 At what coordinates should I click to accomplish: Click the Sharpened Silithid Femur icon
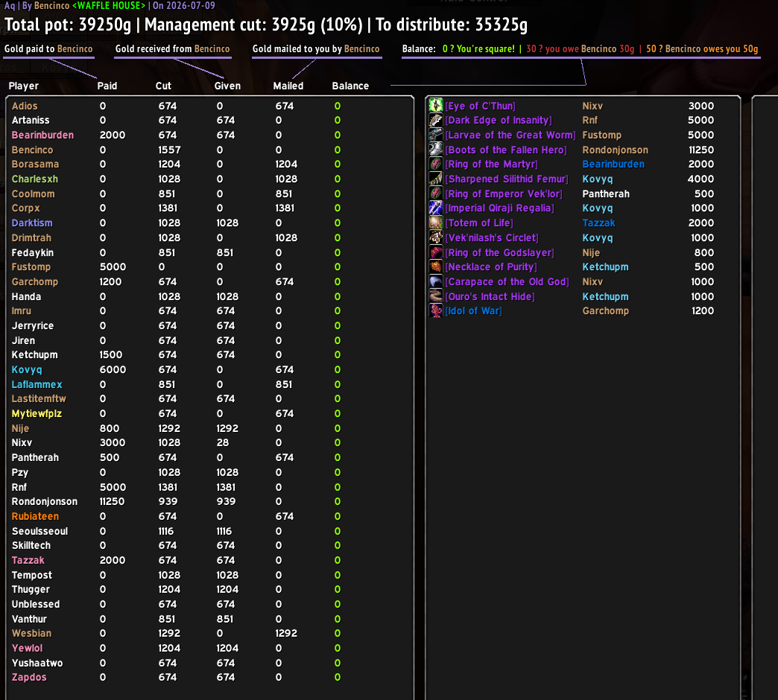(x=436, y=179)
